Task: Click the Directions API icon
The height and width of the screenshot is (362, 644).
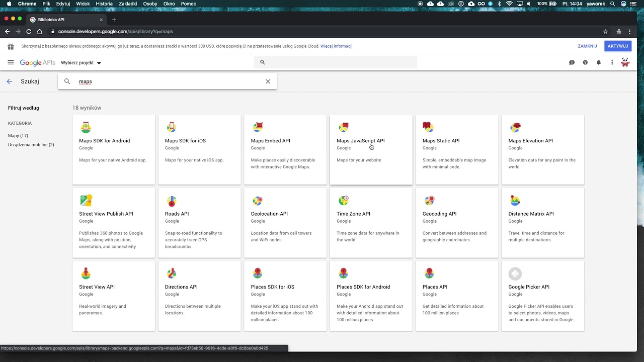Action: pyautogui.click(x=172, y=274)
